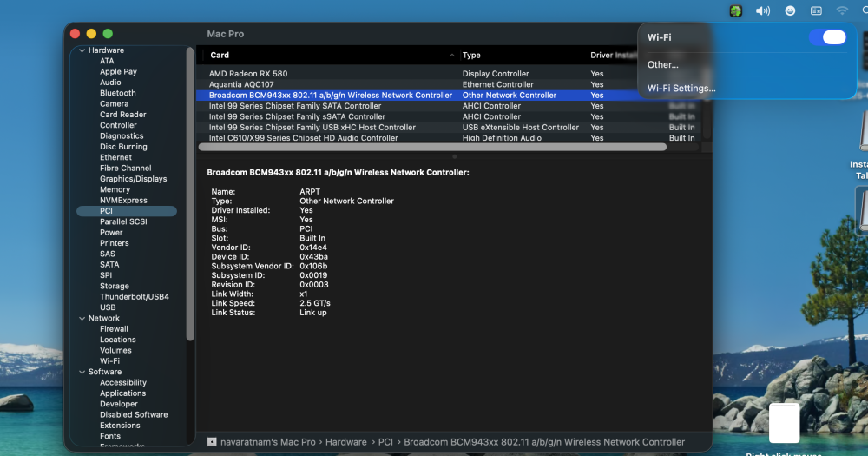Click the horizontal scrollbar under card table

pos(432,148)
